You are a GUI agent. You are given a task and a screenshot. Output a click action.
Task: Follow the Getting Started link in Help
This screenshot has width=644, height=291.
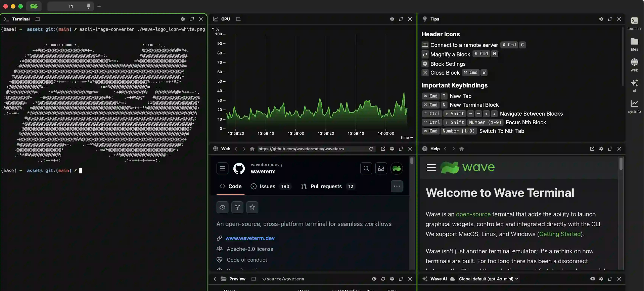560,234
